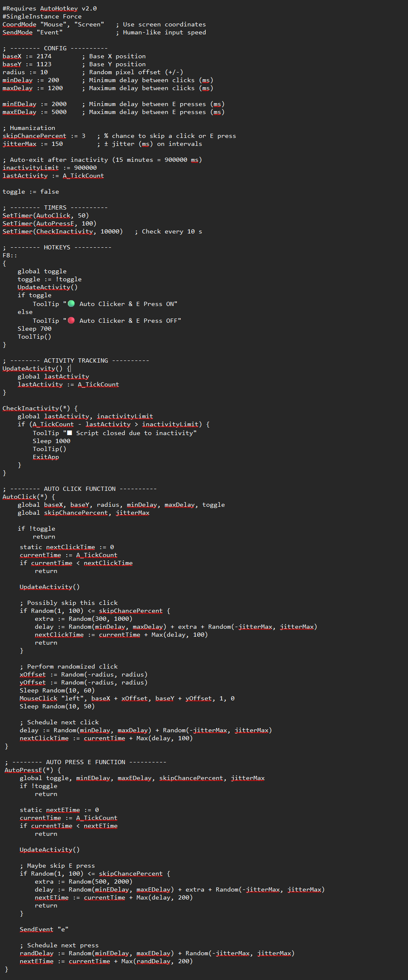Click the SendMode "Event" statement
The image size is (408, 980).
click(33, 32)
